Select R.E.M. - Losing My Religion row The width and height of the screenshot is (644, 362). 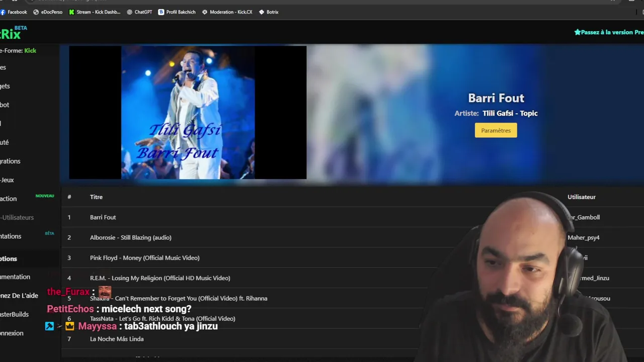tap(352, 278)
